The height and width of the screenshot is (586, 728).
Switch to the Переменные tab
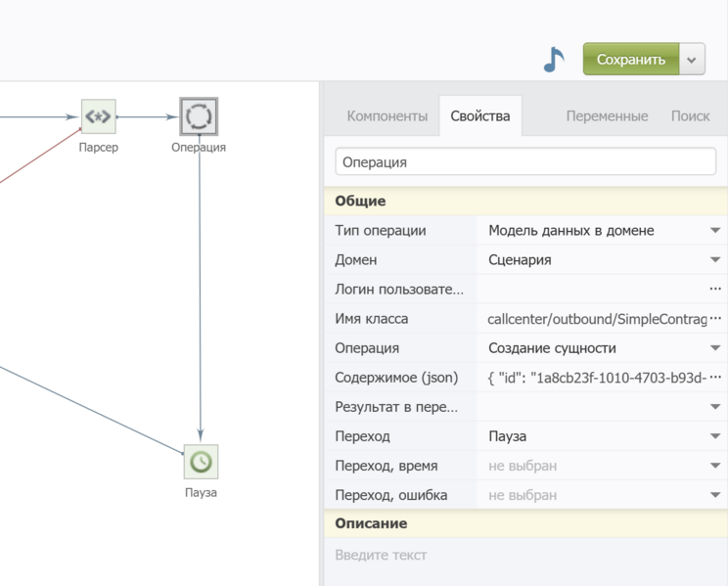pyautogui.click(x=607, y=116)
